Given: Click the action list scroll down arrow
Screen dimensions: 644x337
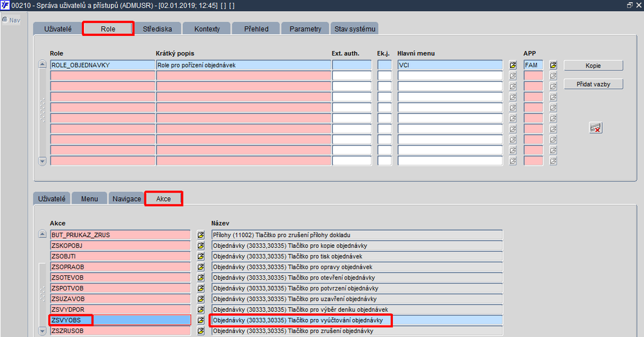Looking at the screenshot, I should [x=43, y=331].
